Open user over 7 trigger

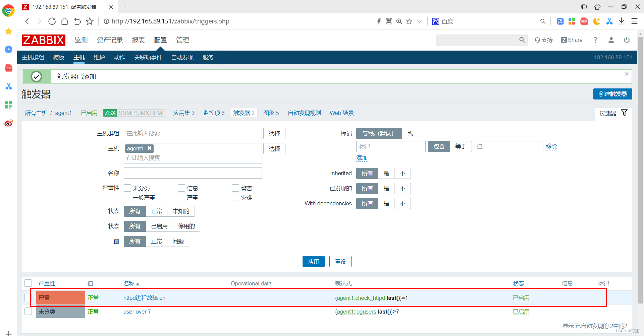[137, 312]
